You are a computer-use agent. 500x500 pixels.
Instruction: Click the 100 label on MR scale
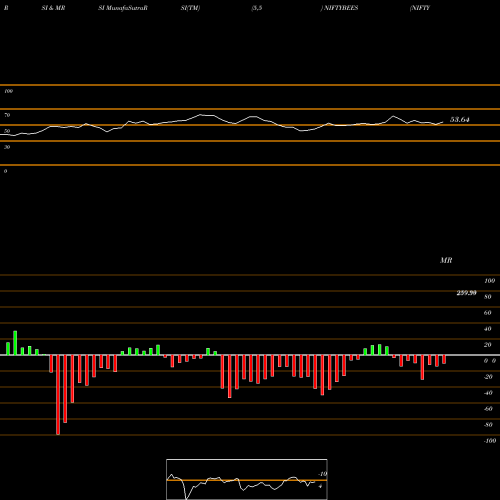pyautogui.click(x=489, y=281)
